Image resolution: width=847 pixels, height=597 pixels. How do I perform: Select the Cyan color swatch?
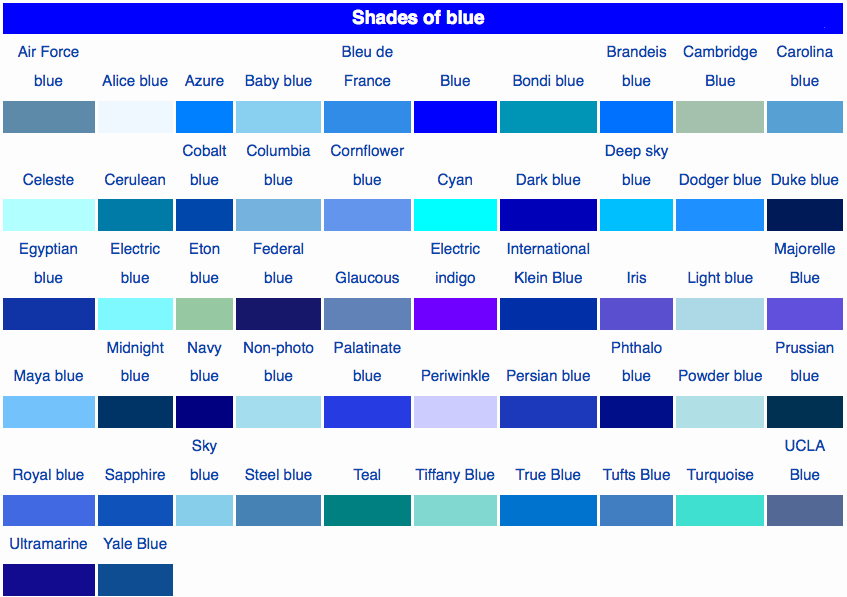455,215
